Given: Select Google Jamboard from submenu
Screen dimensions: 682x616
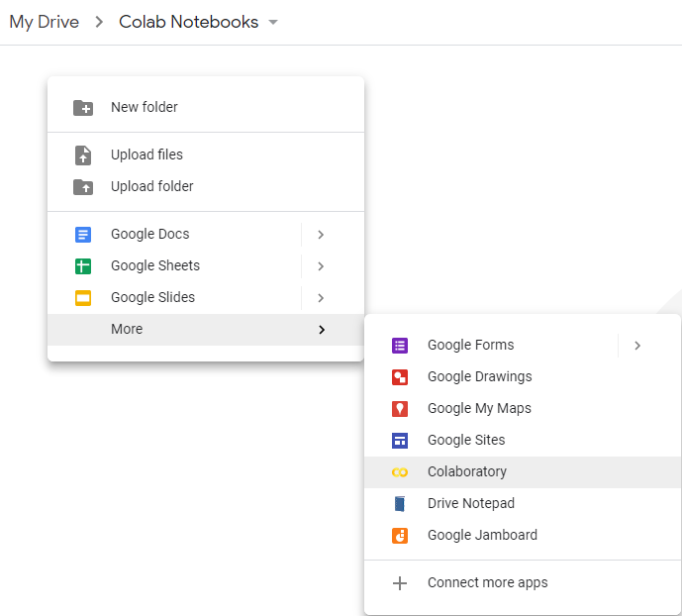Looking at the screenshot, I should (523, 536).
